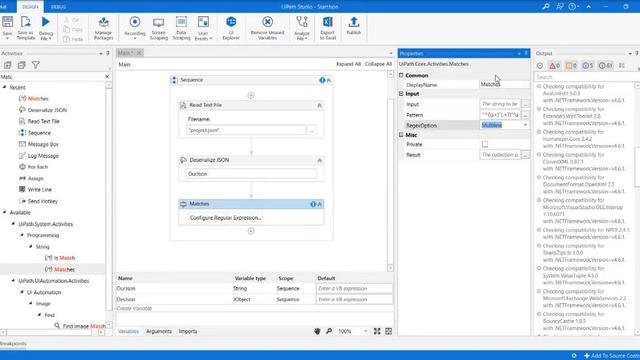Image resolution: width=640 pixels, height=360 pixels.
Task: Toggle info filter in Output panel
Action: (588, 65)
